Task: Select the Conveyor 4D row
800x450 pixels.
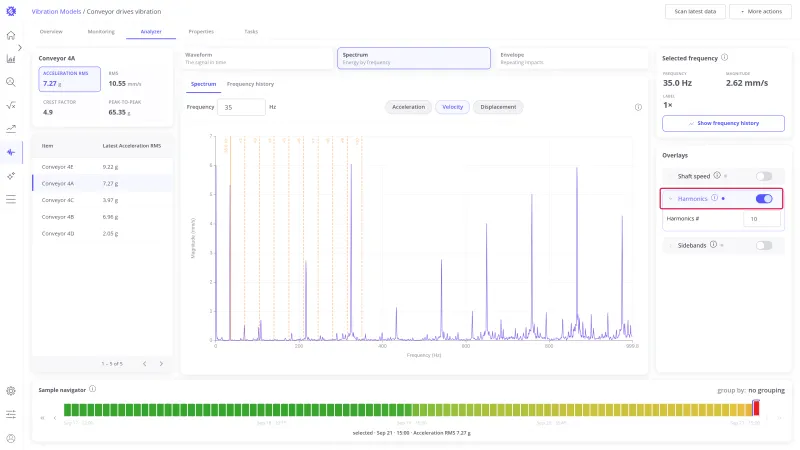Action: 103,234
